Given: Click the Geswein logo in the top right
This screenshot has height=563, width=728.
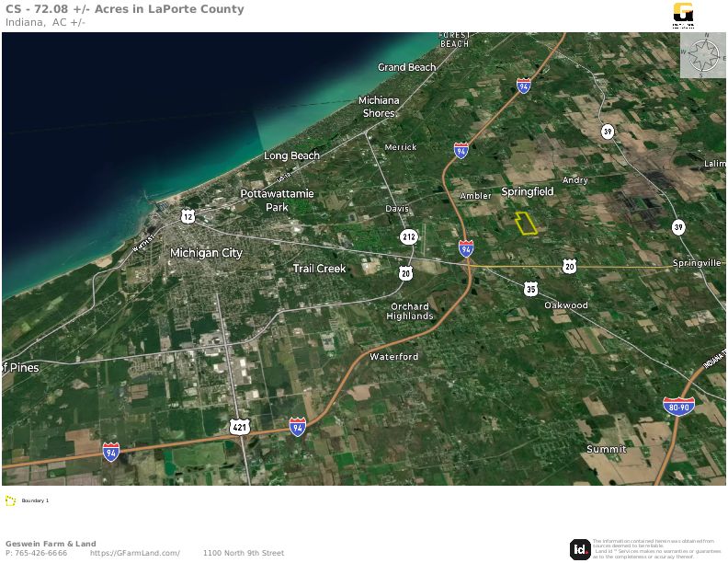Looking at the screenshot, I should tap(684, 15).
